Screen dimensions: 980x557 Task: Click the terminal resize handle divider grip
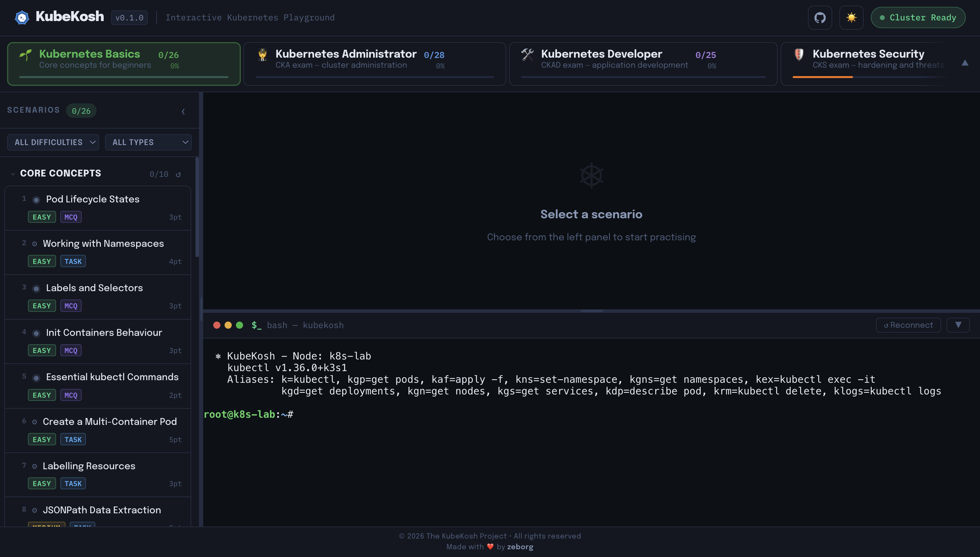tap(591, 311)
